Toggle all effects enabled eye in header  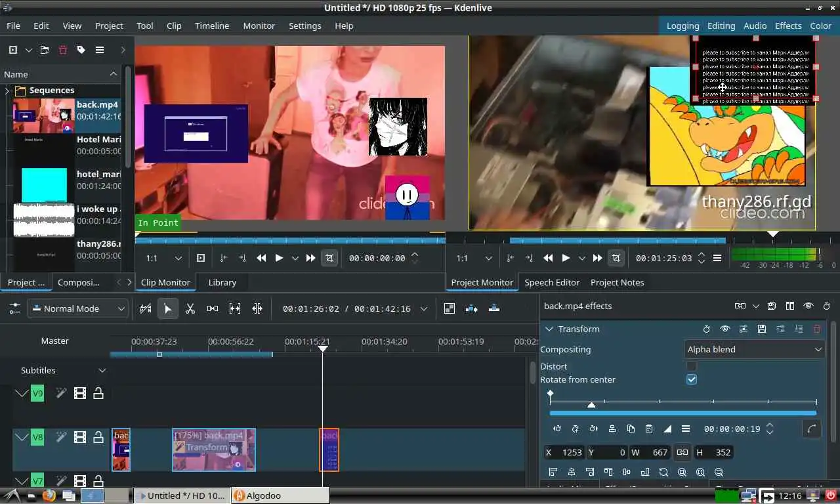808,306
